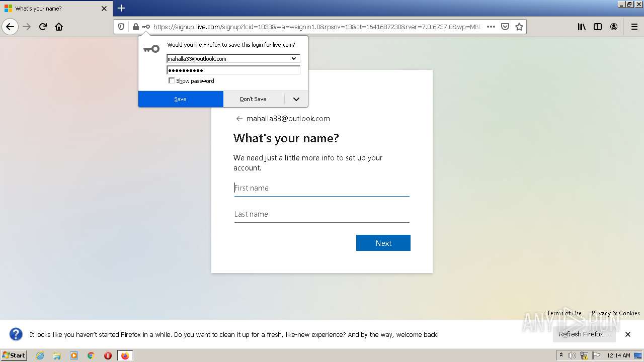
Task: Open Firefox hamburger menu
Action: [x=634, y=27]
